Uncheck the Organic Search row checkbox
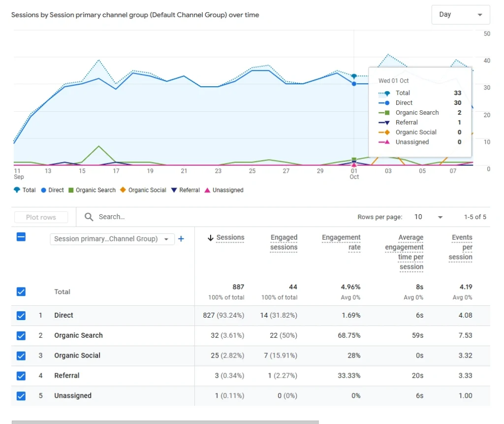This screenshot has width=504, height=424. tap(21, 335)
